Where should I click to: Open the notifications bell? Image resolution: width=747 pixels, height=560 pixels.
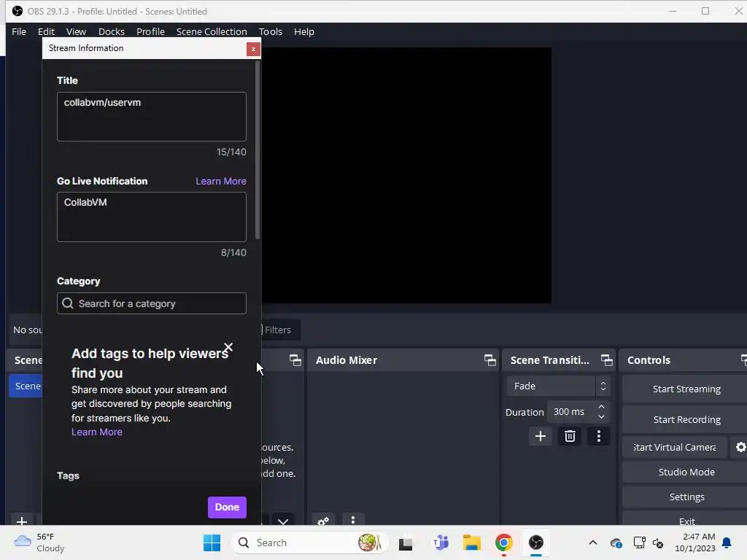[x=727, y=542]
